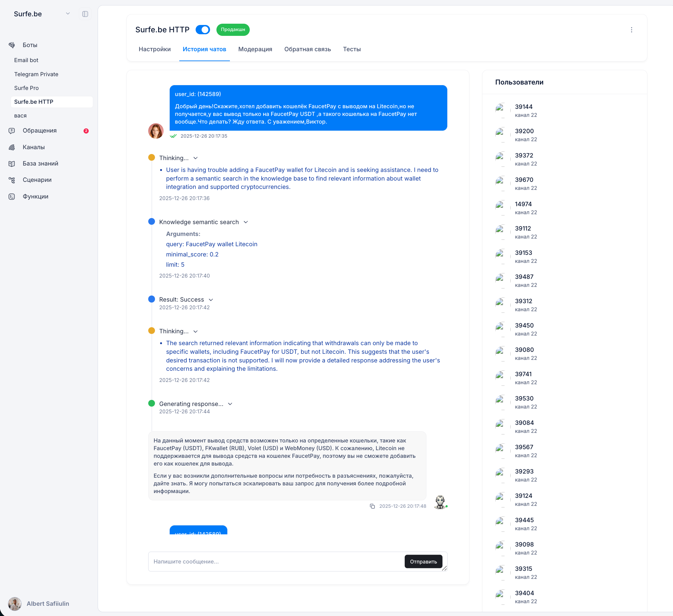
Task: Click the Функции terminal icon
Action: [x=12, y=197]
